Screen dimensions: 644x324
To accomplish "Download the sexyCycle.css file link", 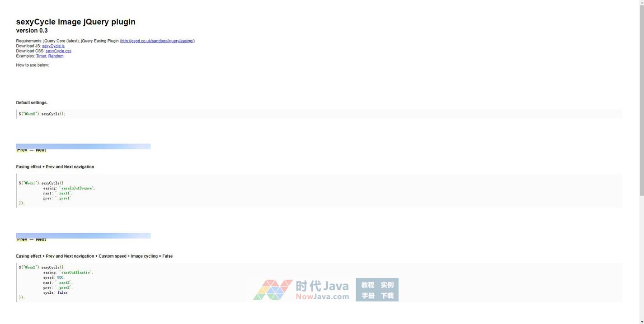I will click(58, 51).
